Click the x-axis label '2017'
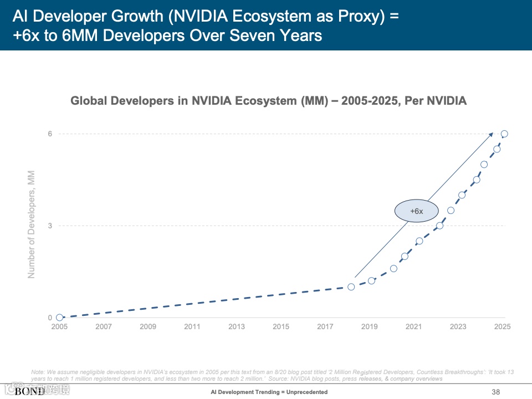This screenshot has height=399, width=532. click(325, 327)
